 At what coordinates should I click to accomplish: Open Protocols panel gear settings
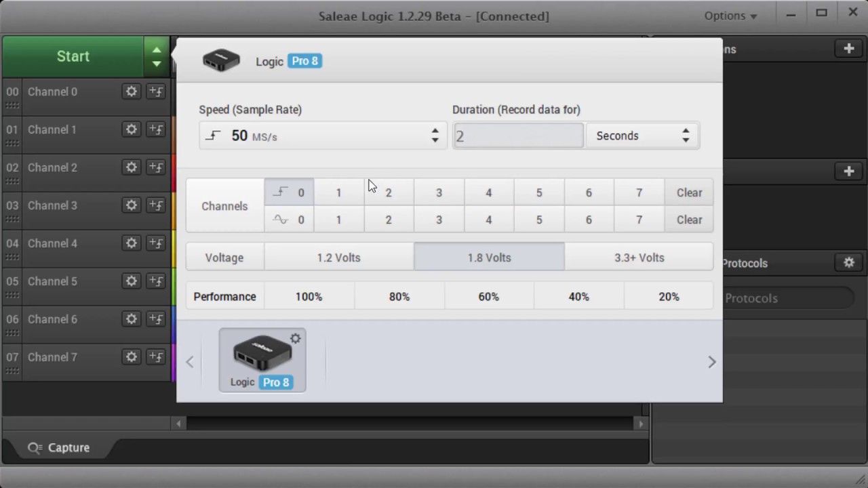(849, 262)
